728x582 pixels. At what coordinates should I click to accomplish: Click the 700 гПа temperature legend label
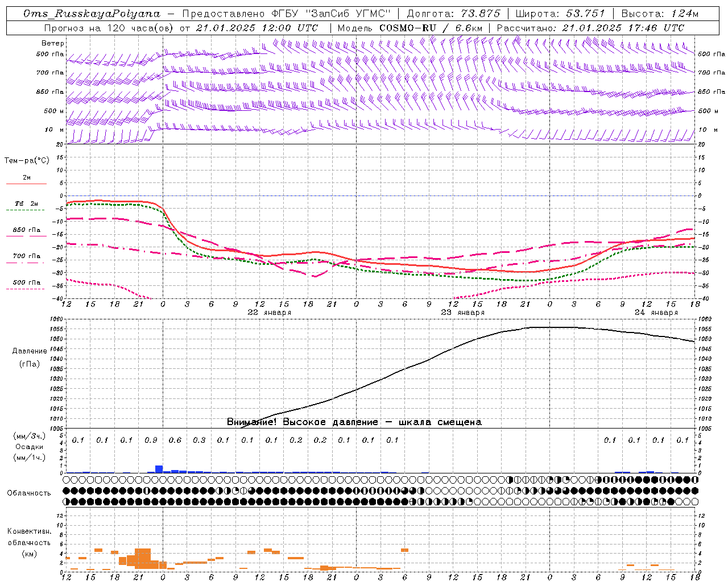tap(27, 256)
